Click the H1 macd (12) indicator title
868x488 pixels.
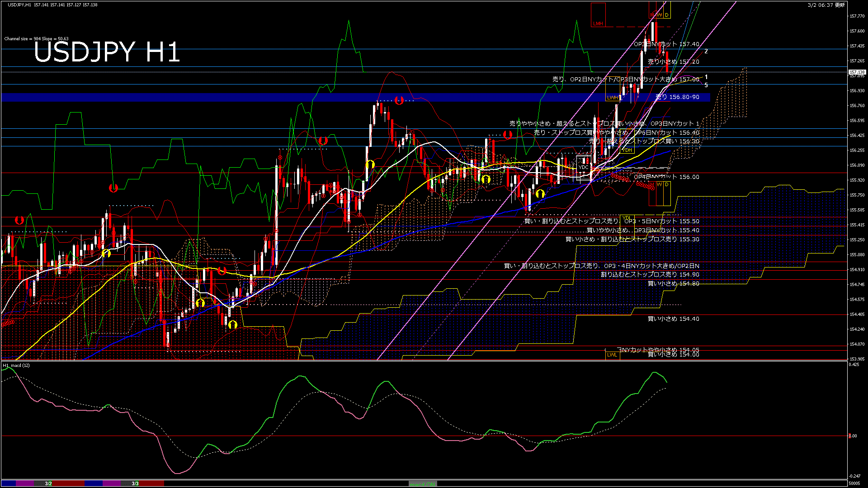pos(16,365)
